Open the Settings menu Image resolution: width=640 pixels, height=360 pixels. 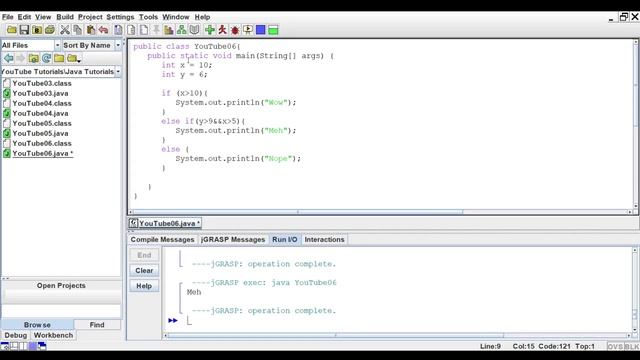tap(120, 17)
